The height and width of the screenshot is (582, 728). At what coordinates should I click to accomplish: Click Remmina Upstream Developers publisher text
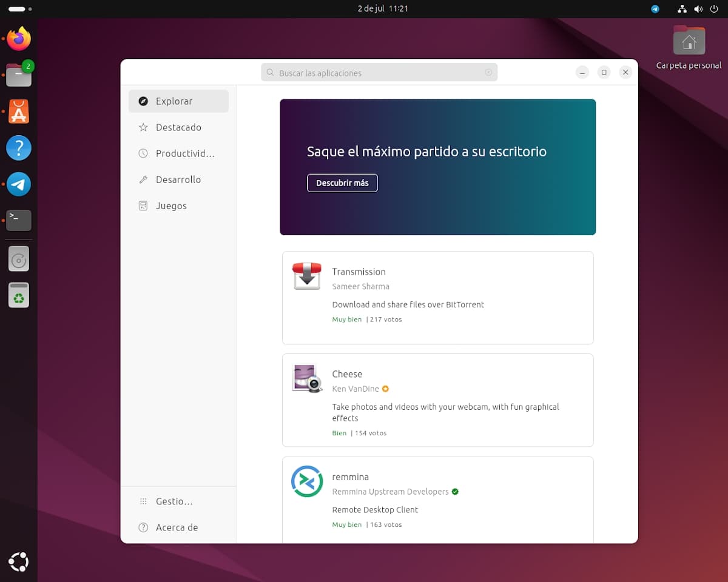coord(390,492)
